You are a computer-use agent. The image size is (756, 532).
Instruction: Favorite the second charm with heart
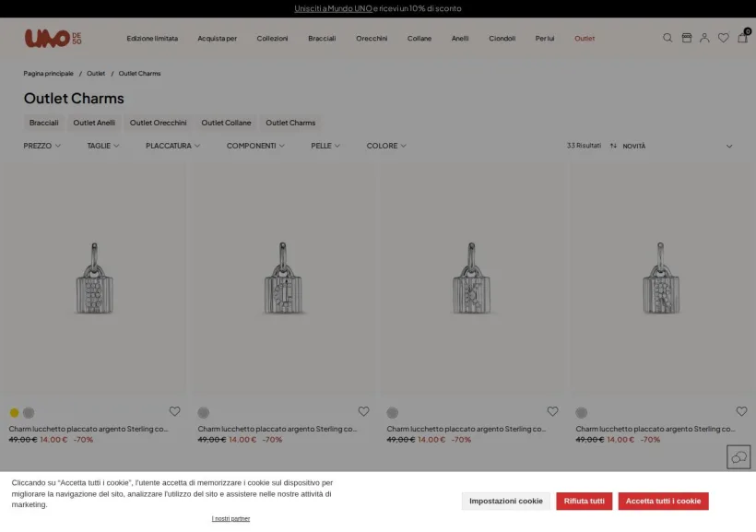363,411
